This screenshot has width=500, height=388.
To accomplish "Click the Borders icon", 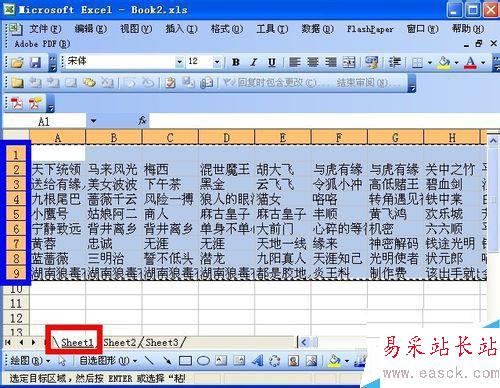I will tap(417, 62).
